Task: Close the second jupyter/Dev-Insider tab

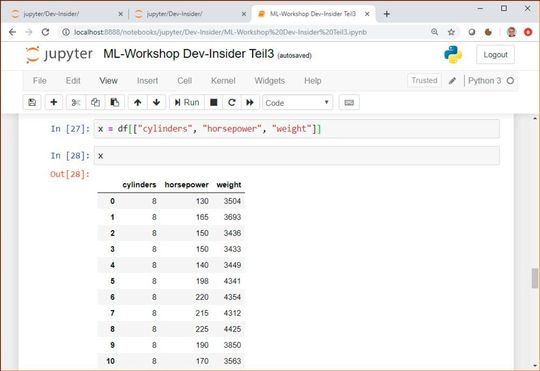Action: tap(244, 14)
